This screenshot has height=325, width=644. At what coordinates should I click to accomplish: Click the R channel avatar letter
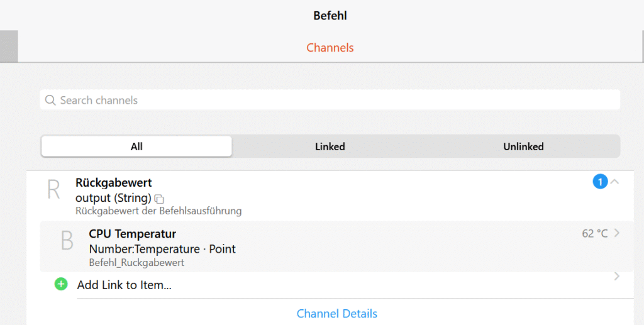tap(53, 190)
